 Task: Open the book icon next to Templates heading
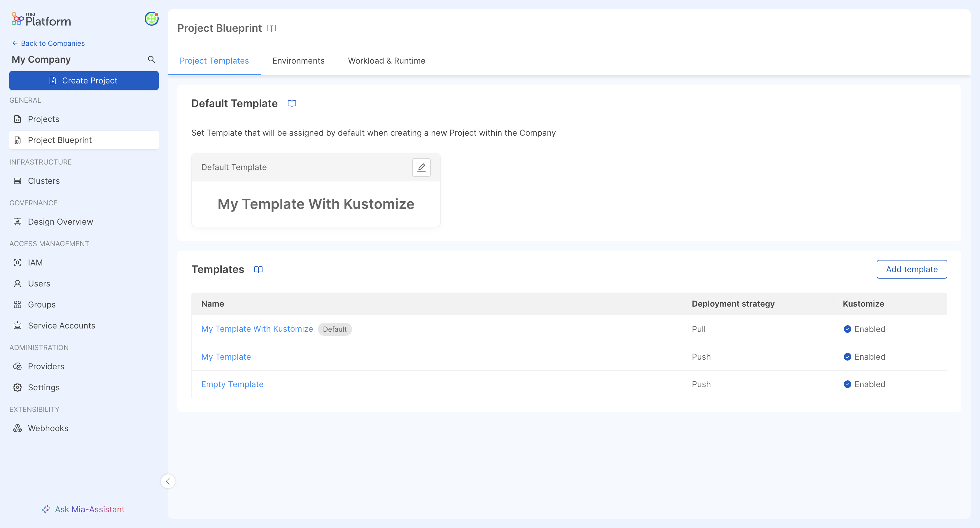click(x=258, y=269)
